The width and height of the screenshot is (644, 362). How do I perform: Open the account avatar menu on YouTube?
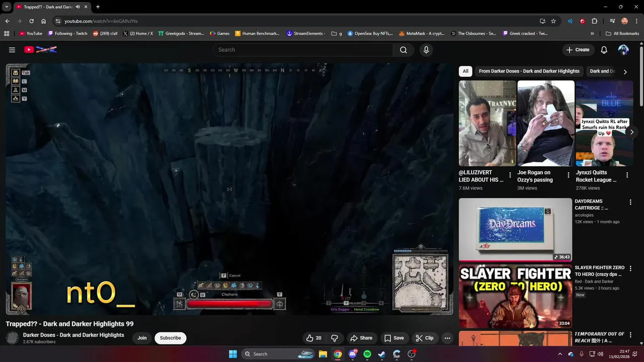click(x=623, y=50)
